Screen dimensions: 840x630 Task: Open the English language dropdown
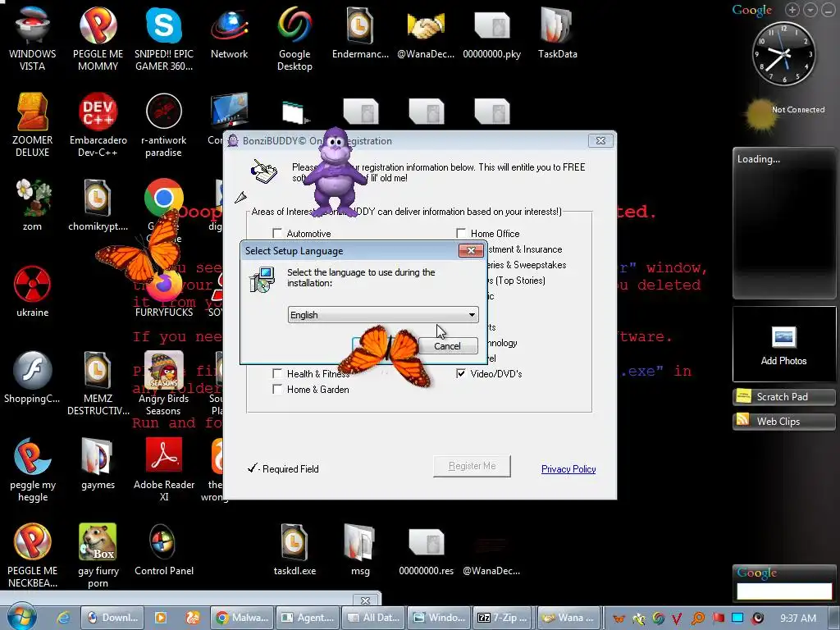point(383,314)
